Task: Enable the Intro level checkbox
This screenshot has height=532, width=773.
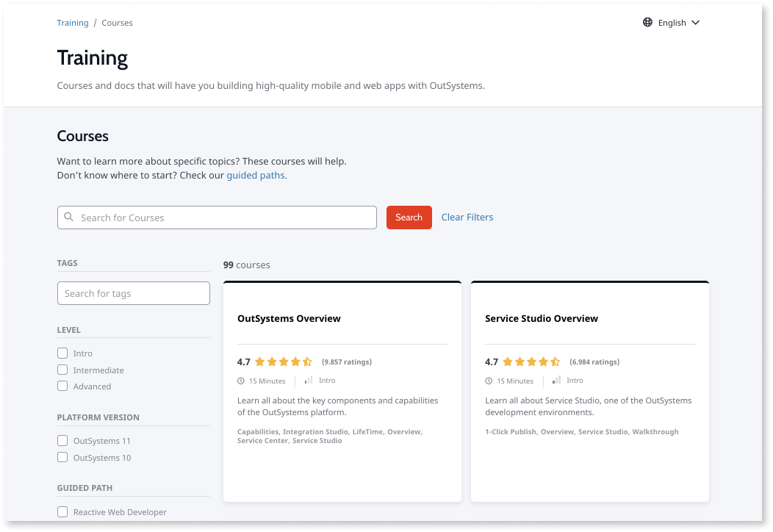Action: pos(62,353)
